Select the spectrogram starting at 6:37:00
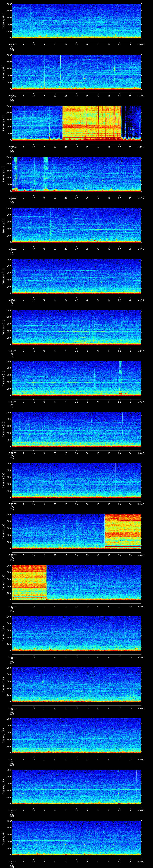Screen dimensions: 153x868 pos(76,429)
